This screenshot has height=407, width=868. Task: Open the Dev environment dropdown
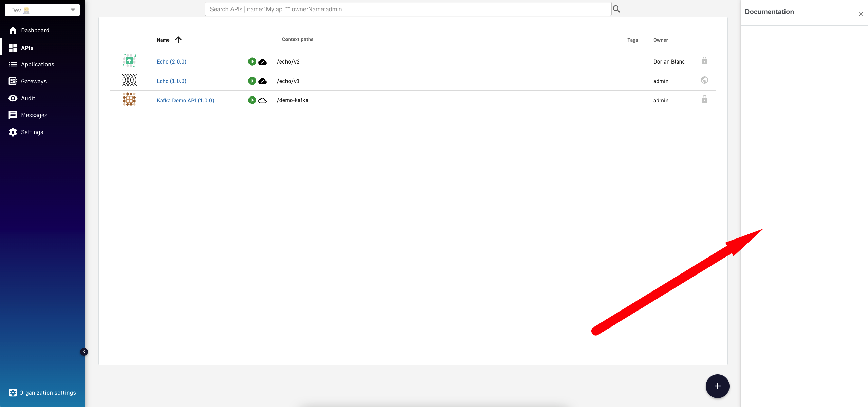(x=42, y=10)
